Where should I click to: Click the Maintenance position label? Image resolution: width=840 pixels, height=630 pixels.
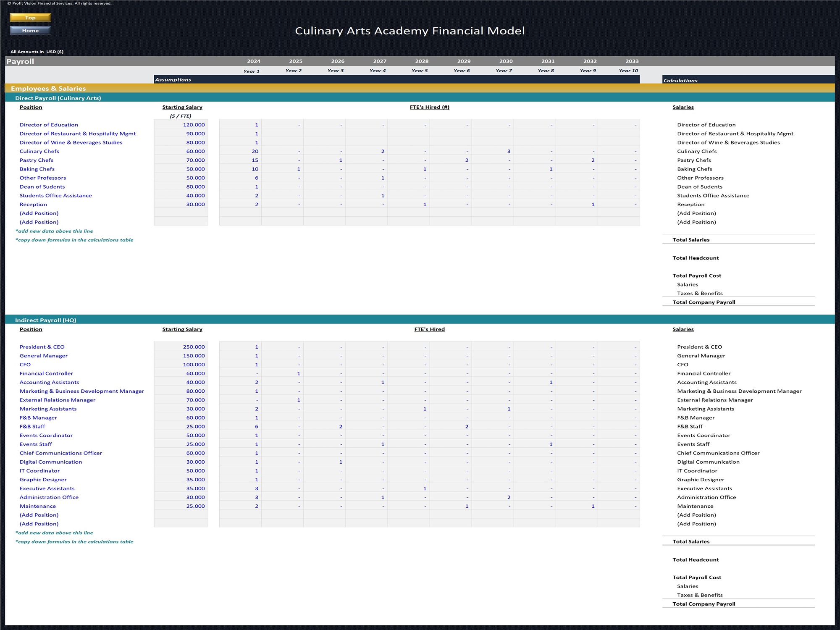pyautogui.click(x=37, y=506)
